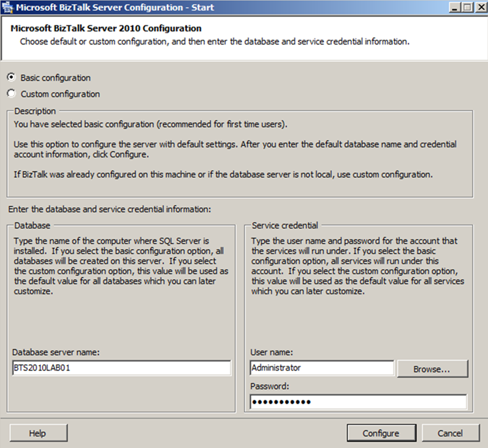Cancel the configuration wizard

[450, 433]
